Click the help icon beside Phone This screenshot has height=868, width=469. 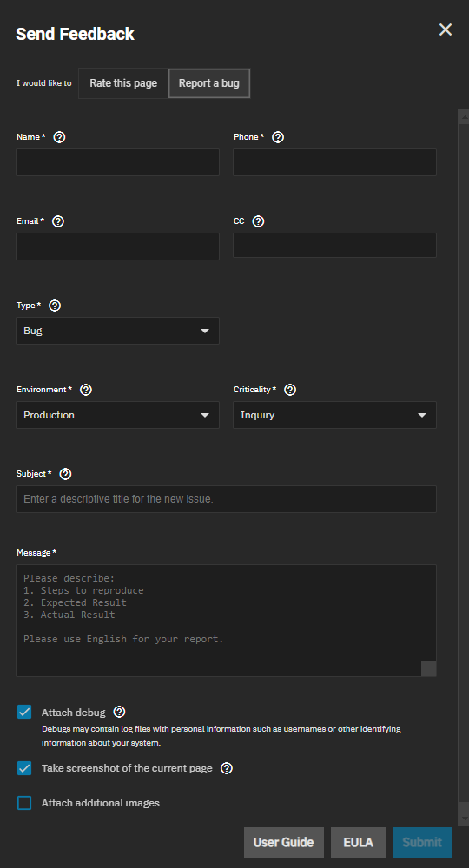pyautogui.click(x=278, y=137)
